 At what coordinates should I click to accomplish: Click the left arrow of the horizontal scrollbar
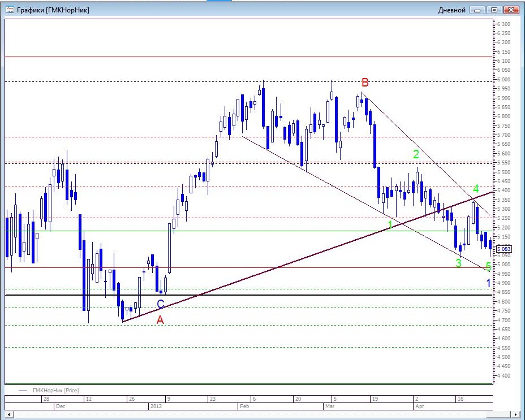(9, 414)
